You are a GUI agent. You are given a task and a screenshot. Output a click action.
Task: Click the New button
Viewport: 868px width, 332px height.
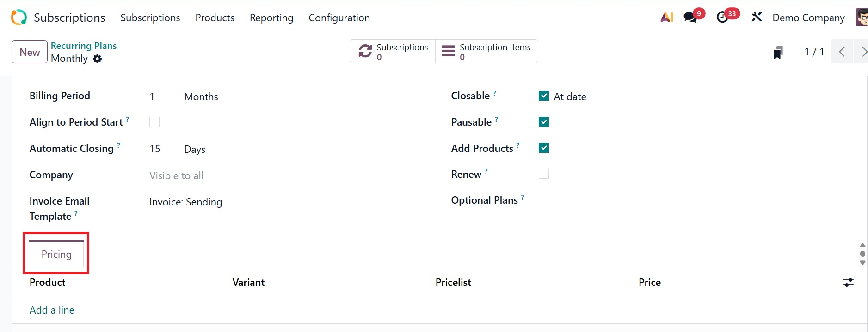(x=30, y=52)
